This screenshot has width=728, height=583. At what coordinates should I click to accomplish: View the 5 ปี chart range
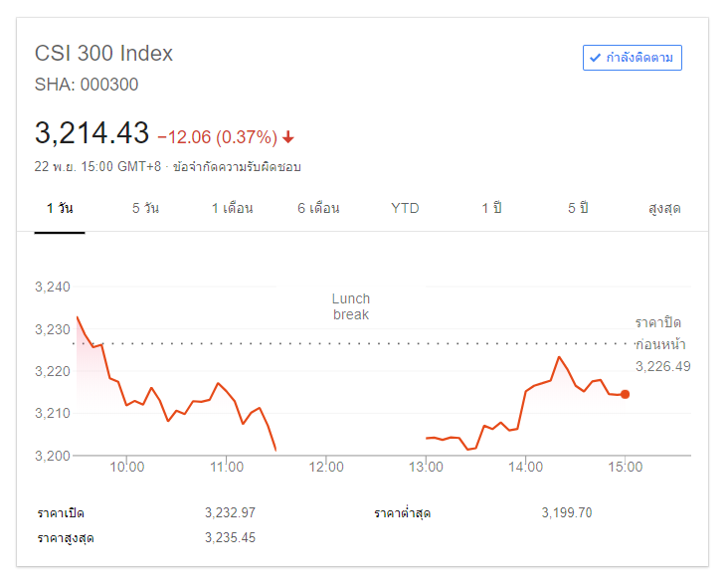(578, 208)
